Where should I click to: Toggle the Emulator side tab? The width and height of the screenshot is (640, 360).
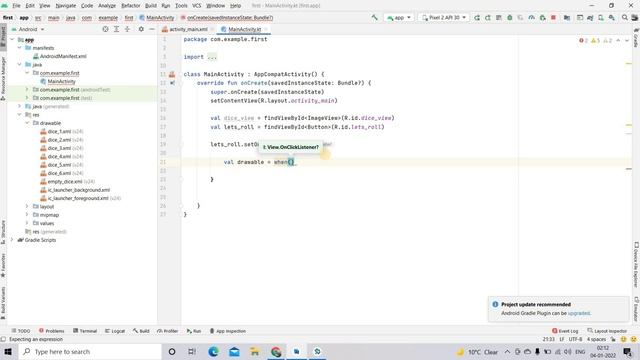click(x=636, y=309)
